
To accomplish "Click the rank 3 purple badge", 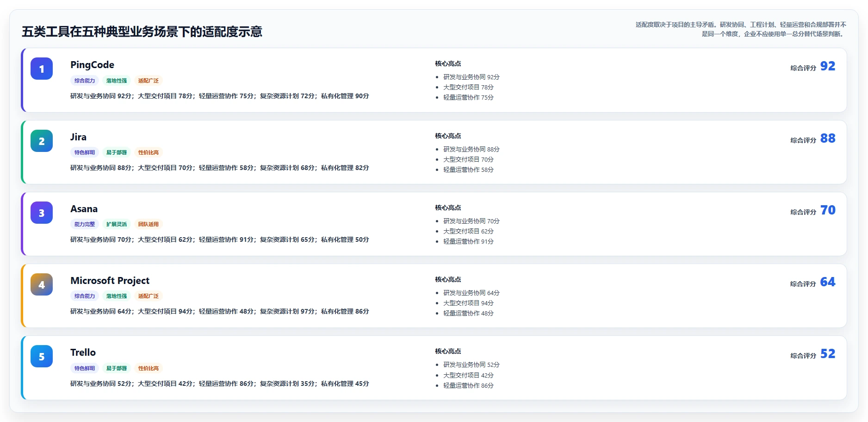I will [x=42, y=213].
